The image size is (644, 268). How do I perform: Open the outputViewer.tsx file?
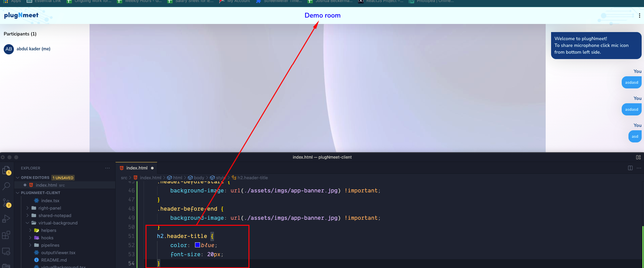click(58, 252)
